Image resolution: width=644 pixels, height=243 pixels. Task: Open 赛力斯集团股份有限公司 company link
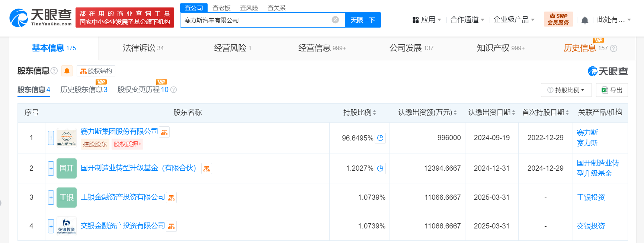point(119,132)
